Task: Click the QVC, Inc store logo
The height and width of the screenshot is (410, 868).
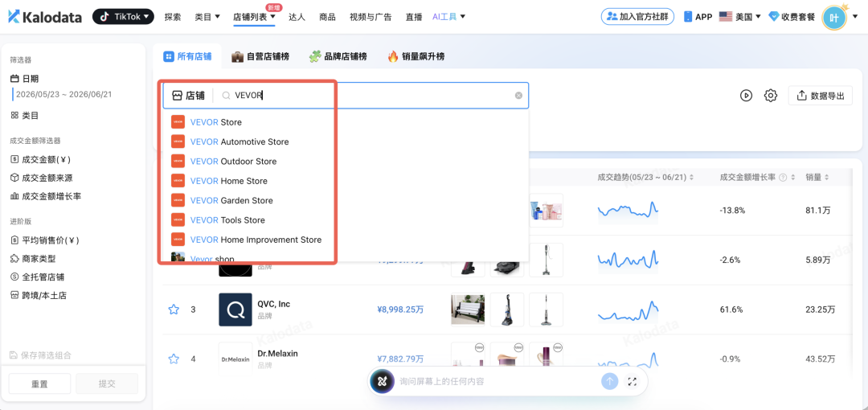Action: tap(235, 310)
